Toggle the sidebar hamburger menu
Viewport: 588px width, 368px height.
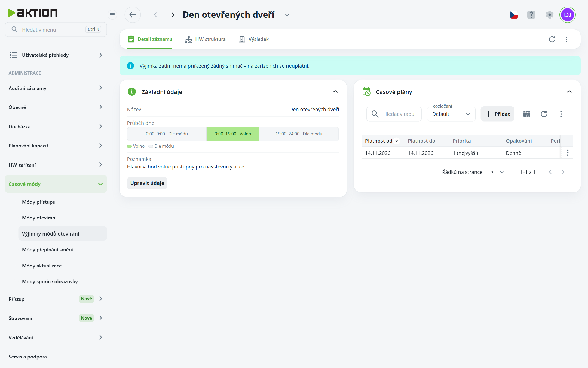coord(112,15)
